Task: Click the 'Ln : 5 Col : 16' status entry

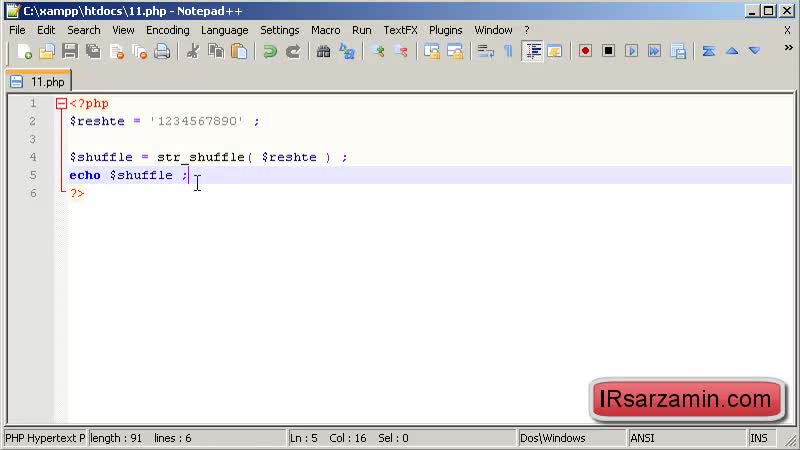Action: [328, 438]
